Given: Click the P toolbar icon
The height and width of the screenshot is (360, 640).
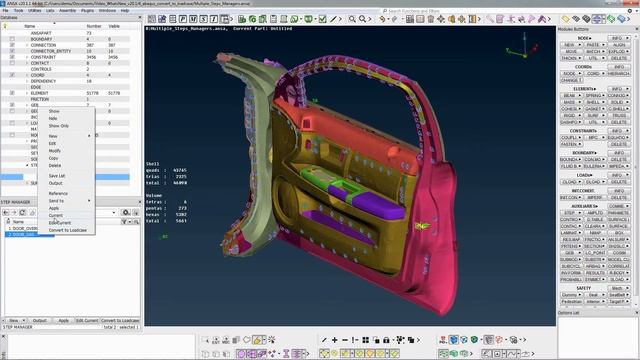Looking at the screenshot, I should [x=183, y=19].
